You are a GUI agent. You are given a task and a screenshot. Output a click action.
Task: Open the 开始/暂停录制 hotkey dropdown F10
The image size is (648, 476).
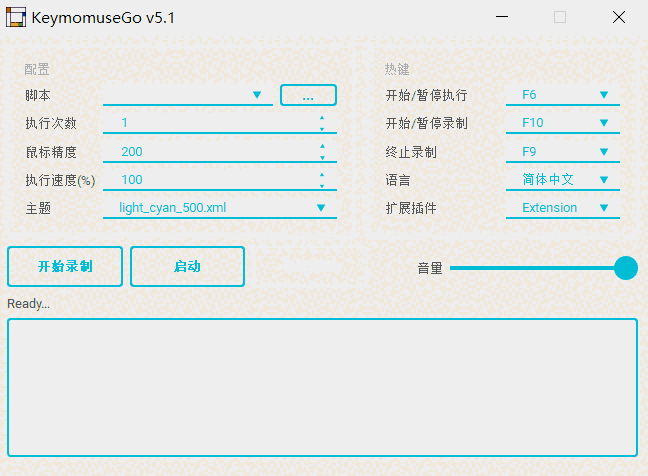pyautogui.click(x=563, y=123)
